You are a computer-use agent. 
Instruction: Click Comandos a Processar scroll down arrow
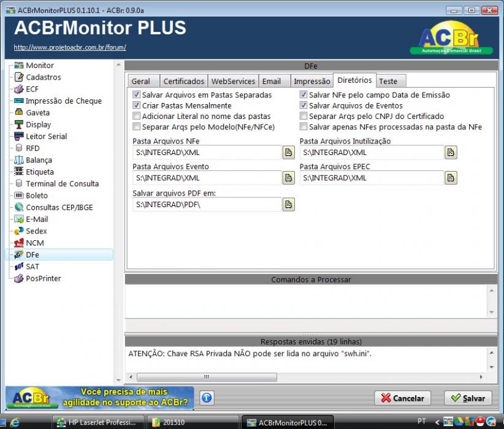tap(492, 312)
